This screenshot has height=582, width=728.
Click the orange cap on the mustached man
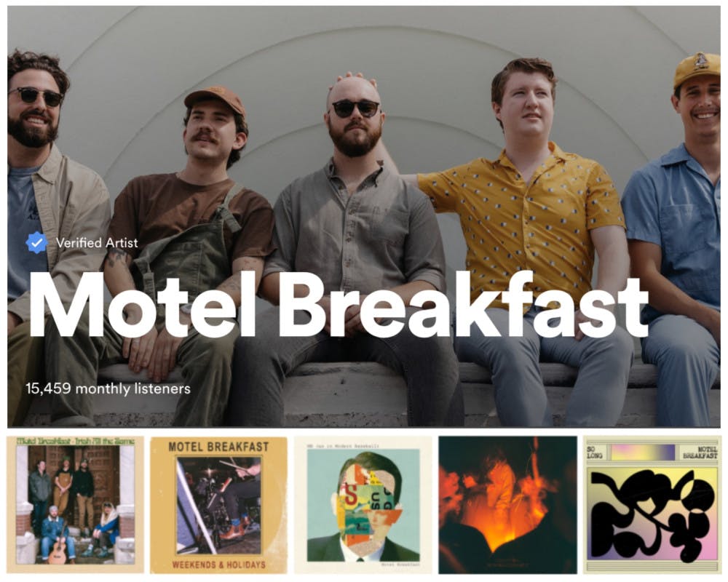[215, 99]
